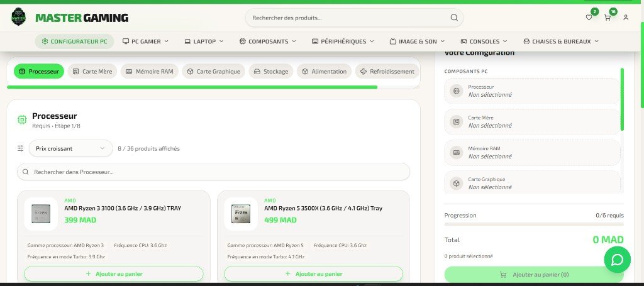Focus the Rechercher des produits search field
Image resolution: width=644 pixels, height=286 pixels.
pyautogui.click(x=354, y=18)
